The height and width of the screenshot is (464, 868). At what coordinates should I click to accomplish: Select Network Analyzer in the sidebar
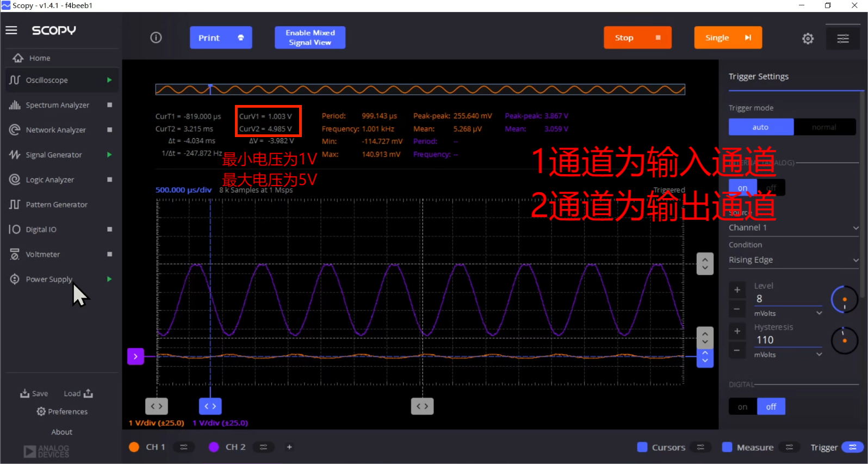[x=62, y=130]
